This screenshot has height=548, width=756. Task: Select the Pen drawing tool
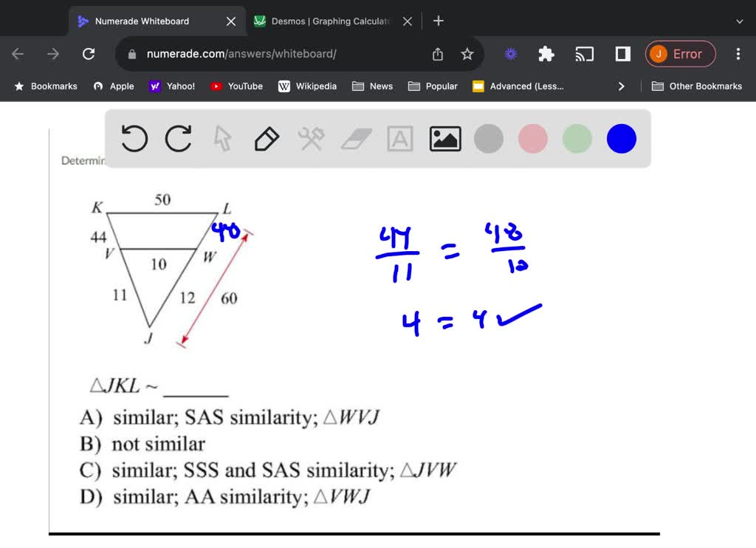click(x=267, y=138)
